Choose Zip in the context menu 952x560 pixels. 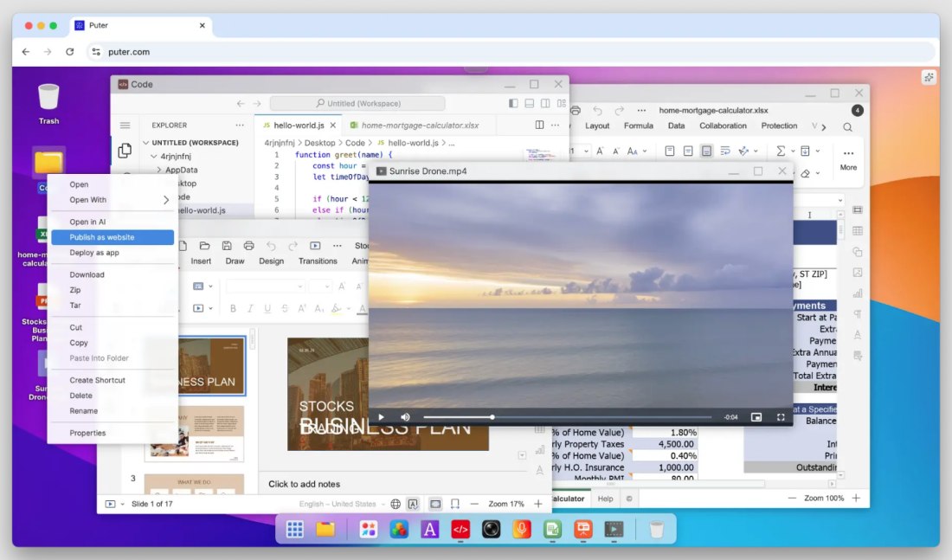(x=113, y=290)
